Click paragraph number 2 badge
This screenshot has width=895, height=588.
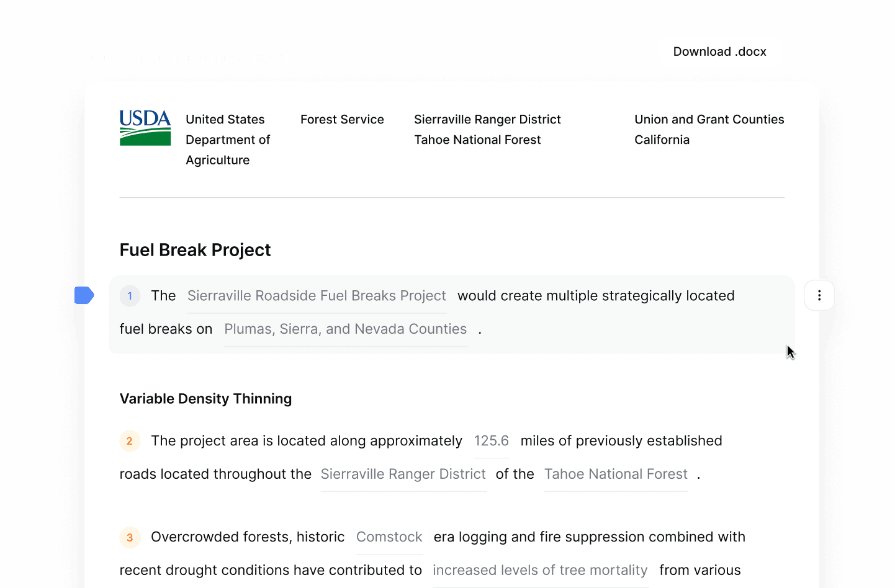coord(130,441)
